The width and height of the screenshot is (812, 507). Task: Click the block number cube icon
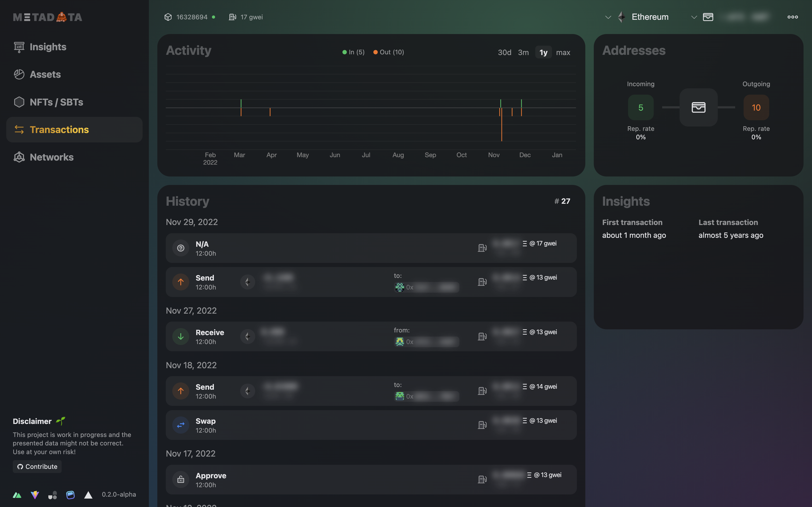168,17
